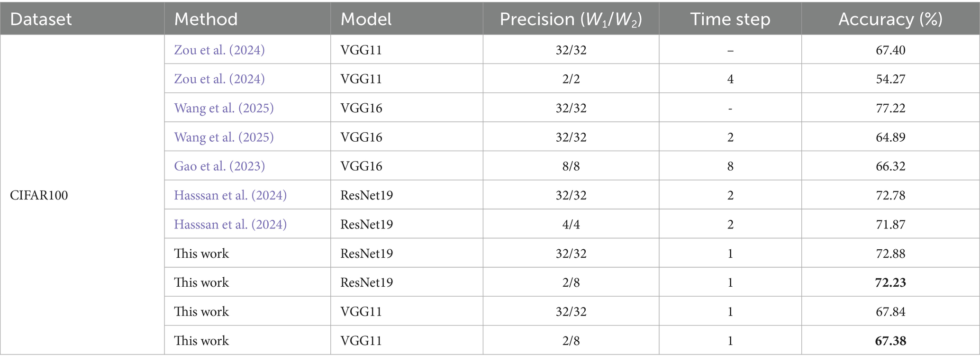Open the Zou et al. (2024) citation in the 32/32 precision row
980x363 pixels.
[219, 50]
